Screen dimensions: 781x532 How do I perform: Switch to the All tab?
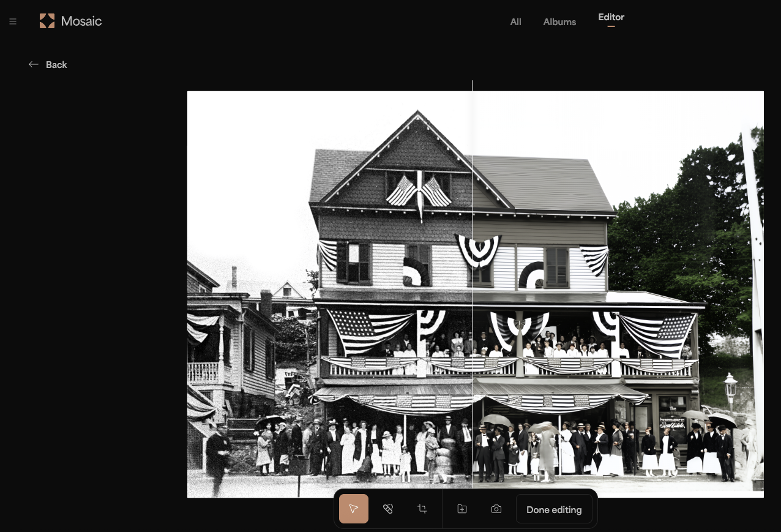click(x=516, y=21)
